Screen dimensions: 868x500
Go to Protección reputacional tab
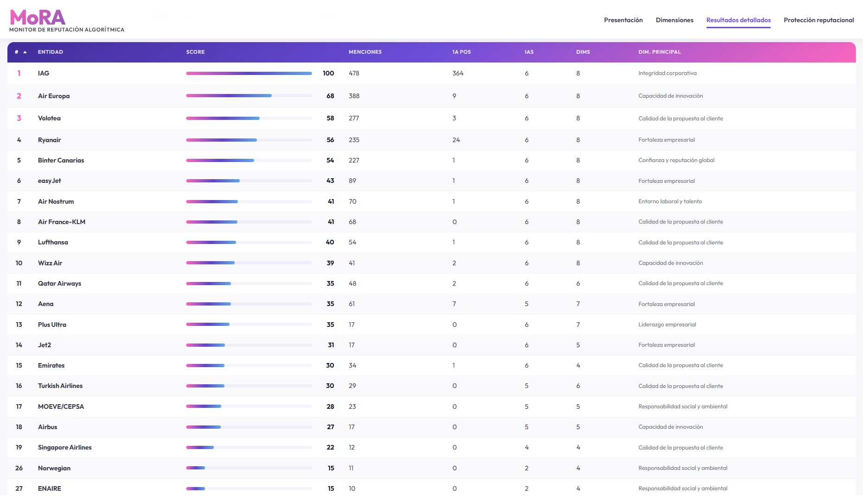[x=818, y=20]
